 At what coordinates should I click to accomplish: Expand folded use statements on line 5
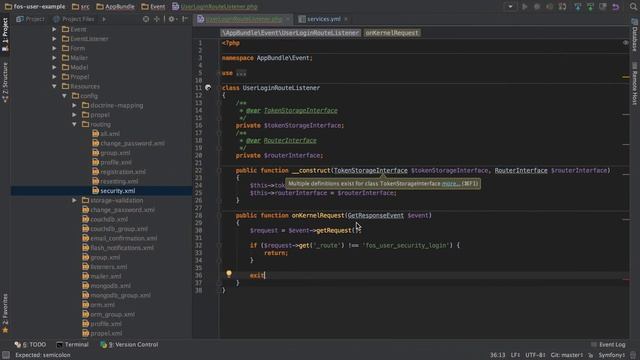click(241, 73)
